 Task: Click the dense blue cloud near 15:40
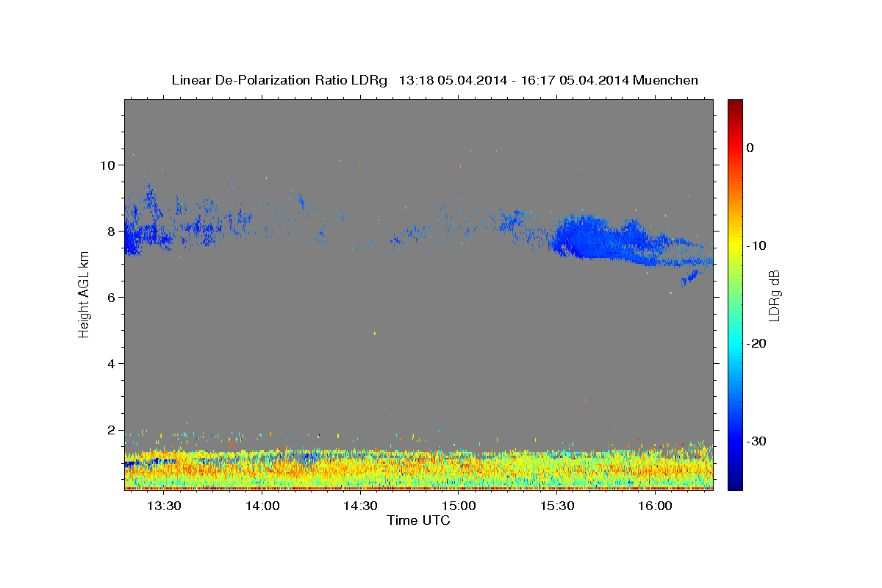(x=588, y=237)
